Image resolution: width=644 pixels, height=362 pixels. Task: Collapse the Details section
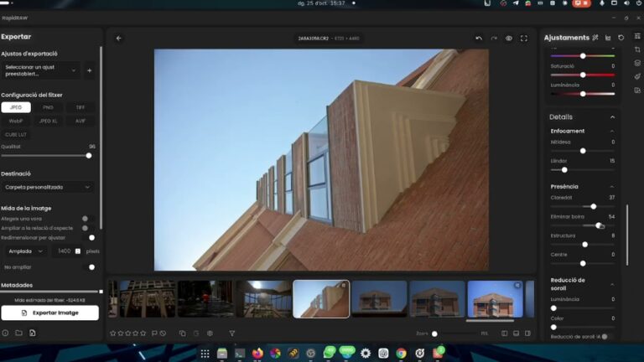(612, 117)
